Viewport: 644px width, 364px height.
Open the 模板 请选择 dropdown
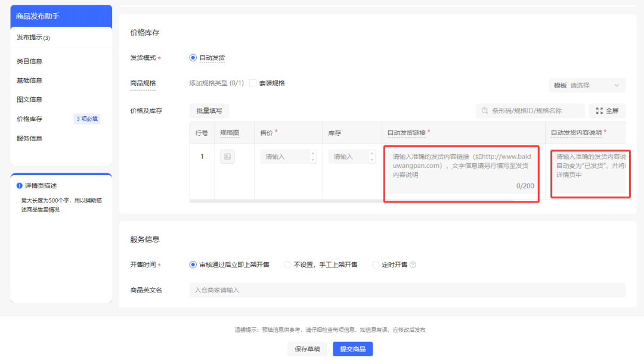(x=587, y=86)
